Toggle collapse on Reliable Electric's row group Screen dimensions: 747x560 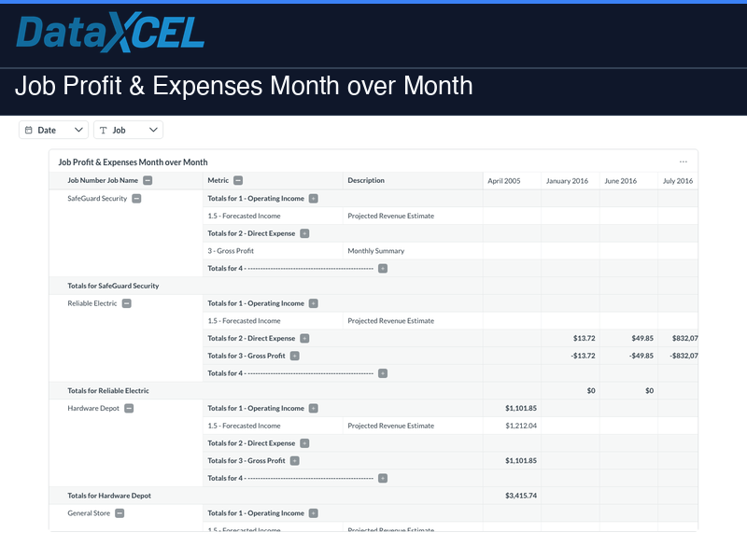click(128, 302)
